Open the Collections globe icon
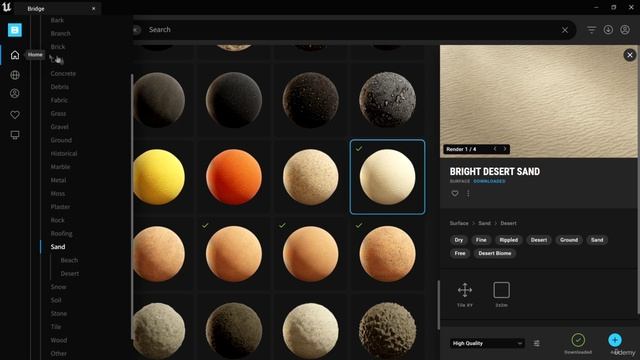This screenshot has width=640, height=360. (x=15, y=75)
